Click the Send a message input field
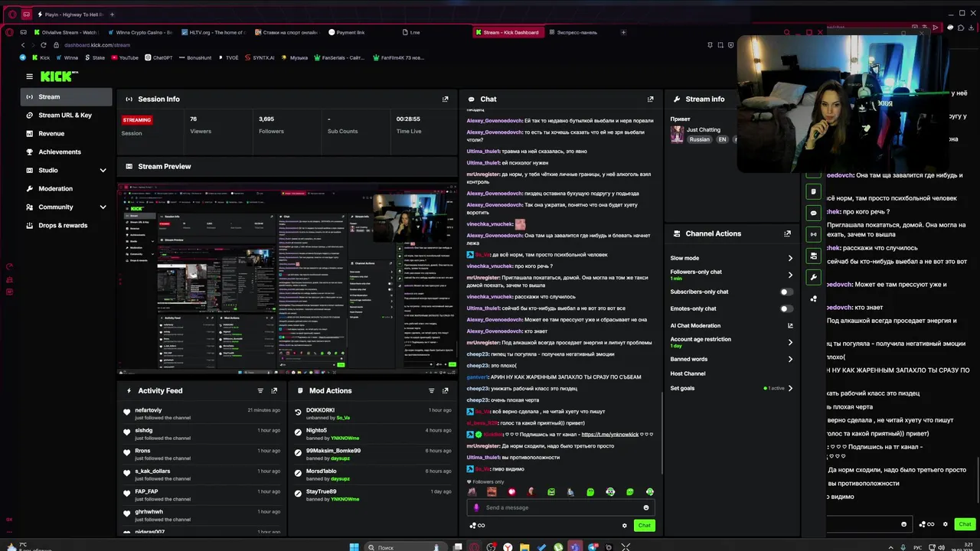This screenshot has width=980, height=551. 560,507
